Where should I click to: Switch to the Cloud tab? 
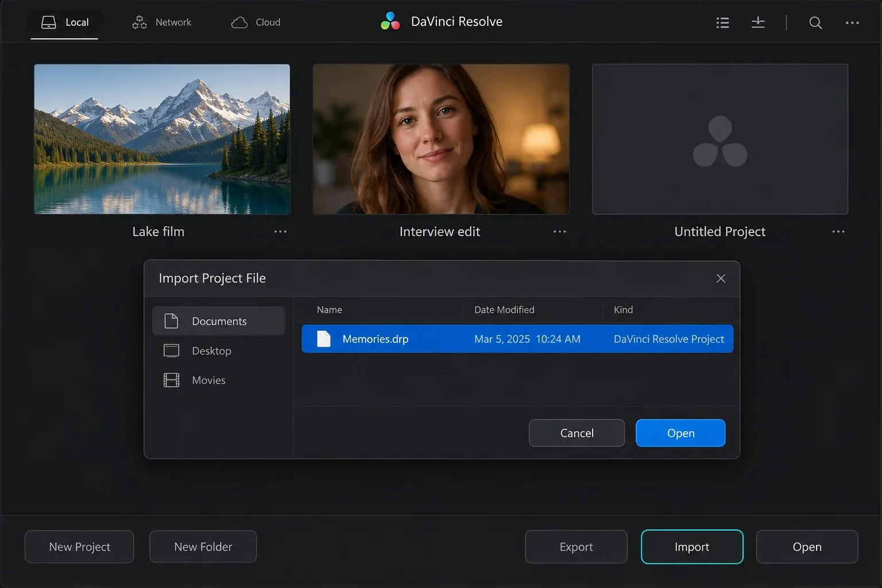point(256,22)
